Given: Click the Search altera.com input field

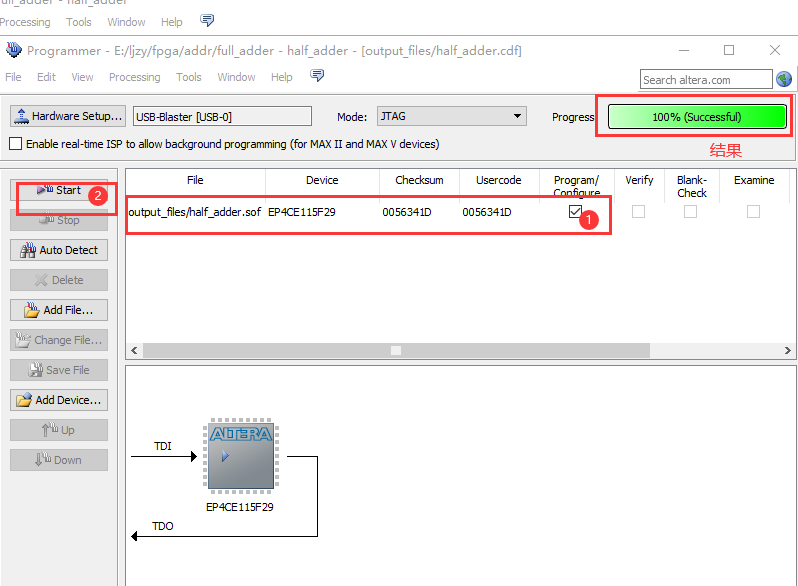Looking at the screenshot, I should point(706,79).
